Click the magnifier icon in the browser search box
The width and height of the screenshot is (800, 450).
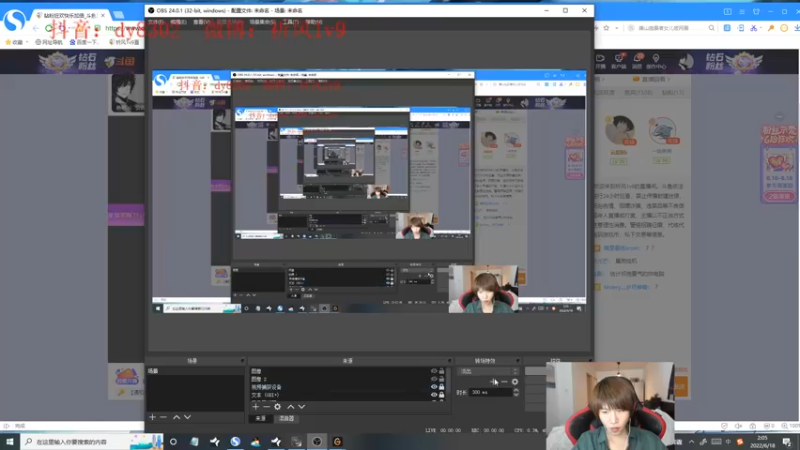coord(711,28)
